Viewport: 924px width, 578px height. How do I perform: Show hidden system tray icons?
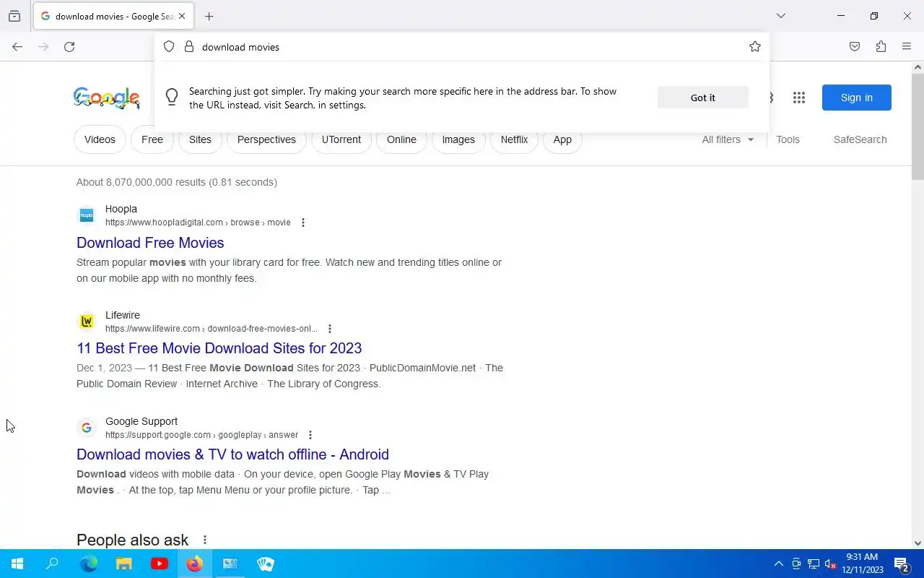click(778, 564)
